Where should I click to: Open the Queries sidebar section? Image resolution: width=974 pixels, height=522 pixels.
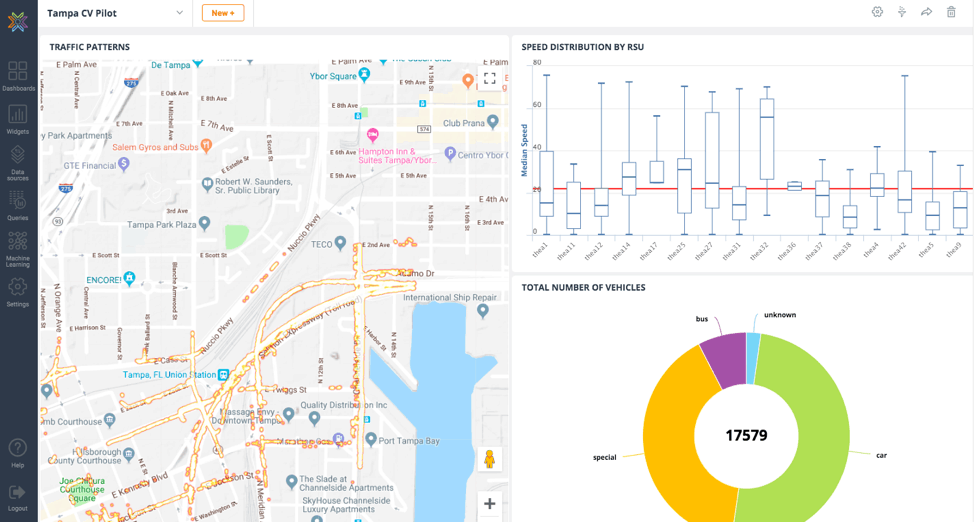(18, 206)
